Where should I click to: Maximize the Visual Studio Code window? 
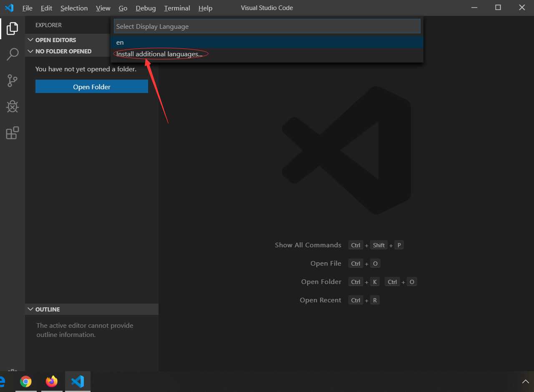(x=498, y=8)
